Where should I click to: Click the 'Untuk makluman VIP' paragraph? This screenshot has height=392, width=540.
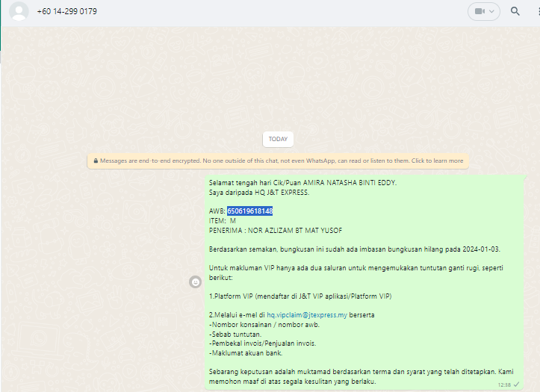pyautogui.click(x=356, y=273)
